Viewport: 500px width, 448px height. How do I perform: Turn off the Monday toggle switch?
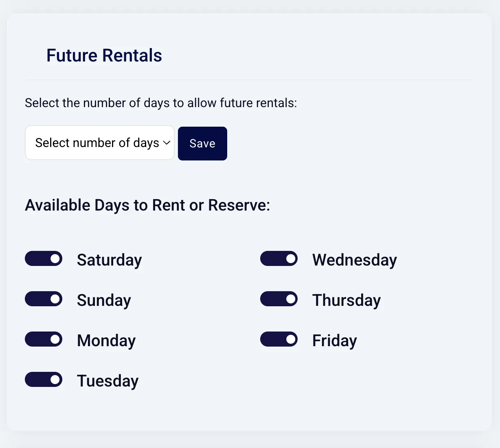(44, 339)
